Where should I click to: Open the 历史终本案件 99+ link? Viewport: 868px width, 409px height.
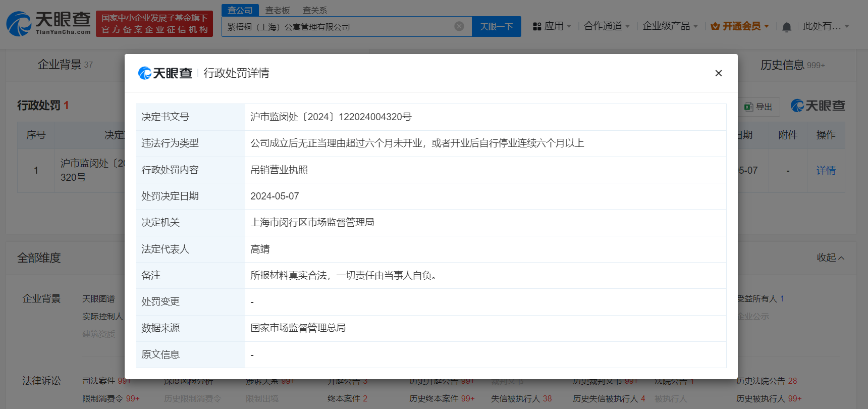tap(442, 398)
